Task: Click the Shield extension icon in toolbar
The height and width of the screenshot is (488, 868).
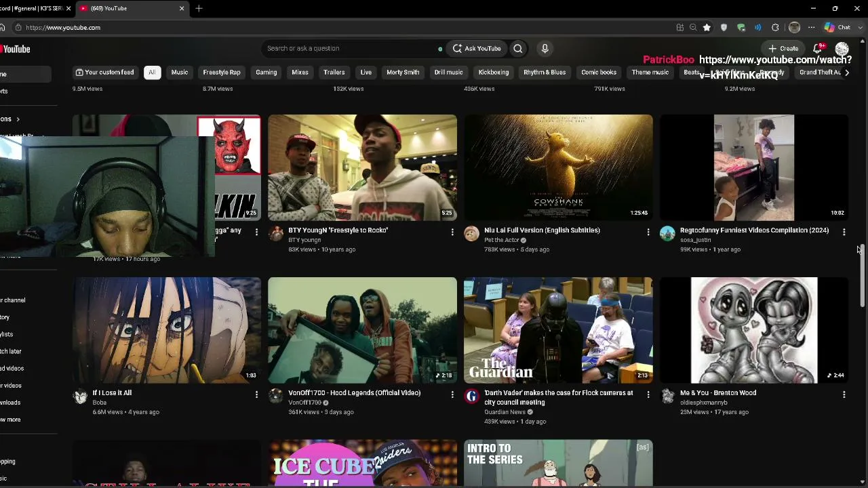Action: [724, 27]
